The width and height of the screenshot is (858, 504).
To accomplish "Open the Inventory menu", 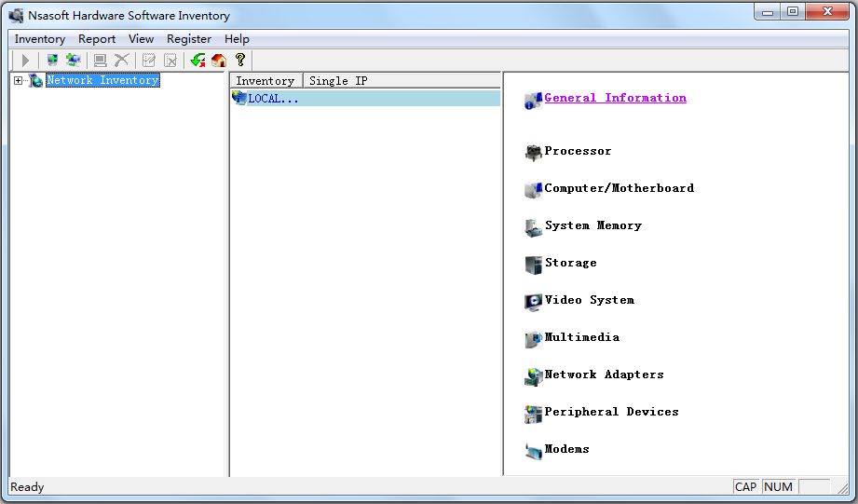I will click(x=40, y=39).
